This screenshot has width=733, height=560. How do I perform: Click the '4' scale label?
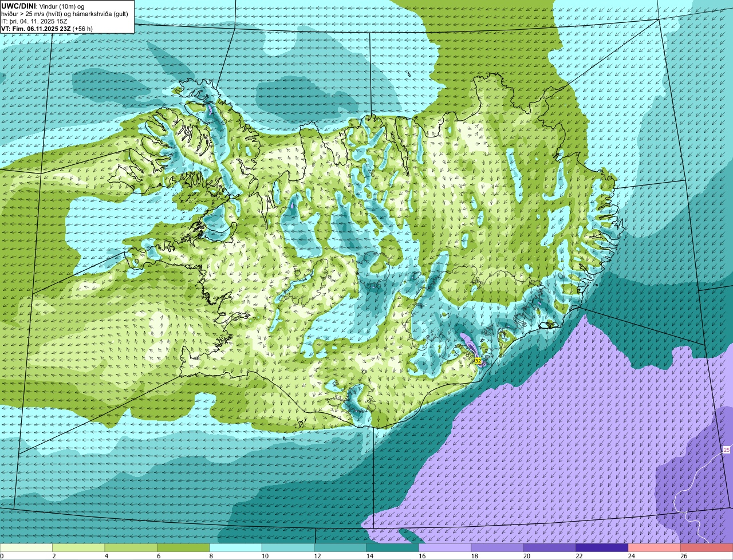pos(106,556)
